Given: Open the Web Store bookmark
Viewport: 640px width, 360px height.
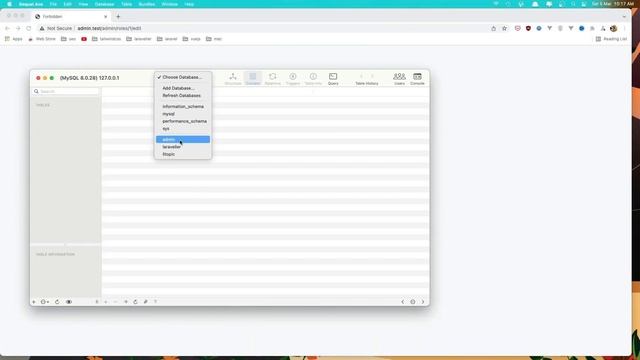Looking at the screenshot, I should [x=42, y=39].
